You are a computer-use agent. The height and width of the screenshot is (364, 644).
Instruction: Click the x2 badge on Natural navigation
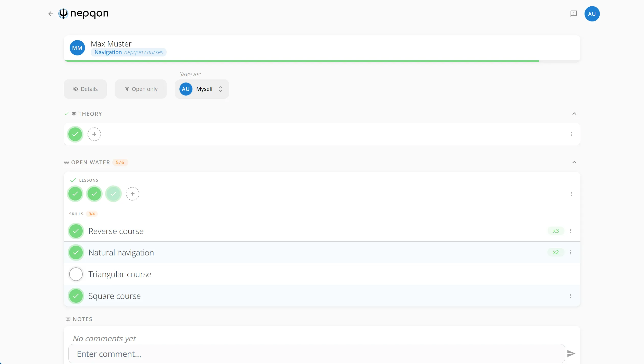pos(556,252)
